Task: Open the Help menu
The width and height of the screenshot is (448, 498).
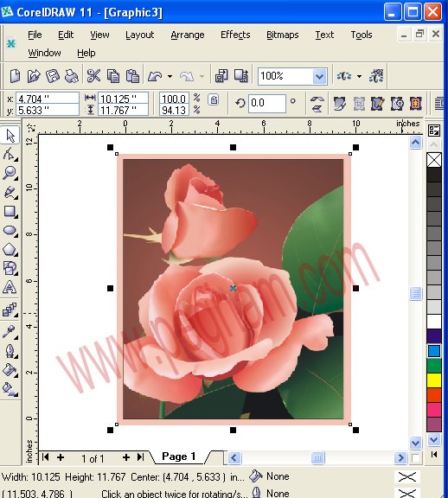Action: (x=86, y=53)
